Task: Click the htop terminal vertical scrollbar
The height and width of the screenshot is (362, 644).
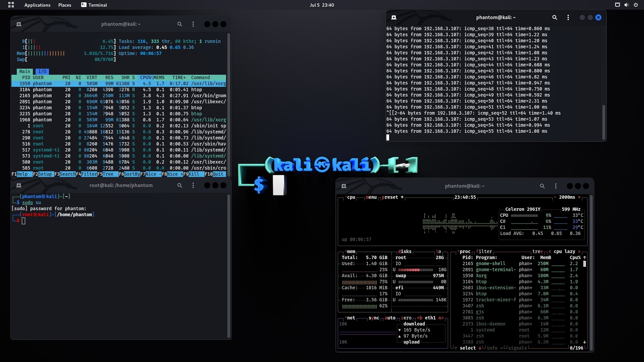Action: (229, 105)
